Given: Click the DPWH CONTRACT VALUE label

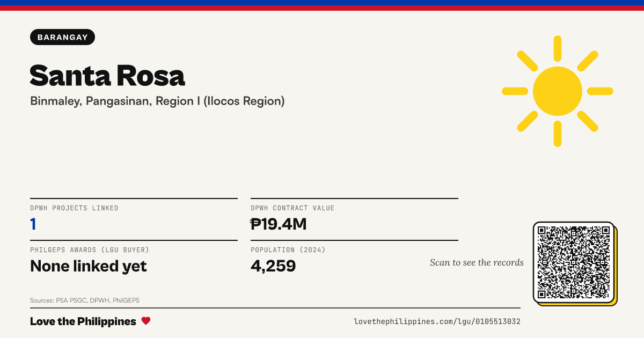Looking at the screenshot, I should tap(292, 208).
